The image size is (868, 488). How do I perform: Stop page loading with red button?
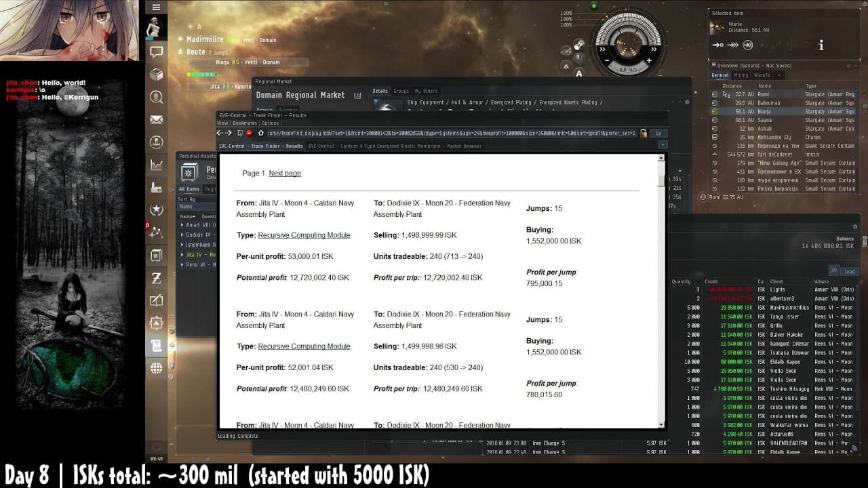click(250, 134)
